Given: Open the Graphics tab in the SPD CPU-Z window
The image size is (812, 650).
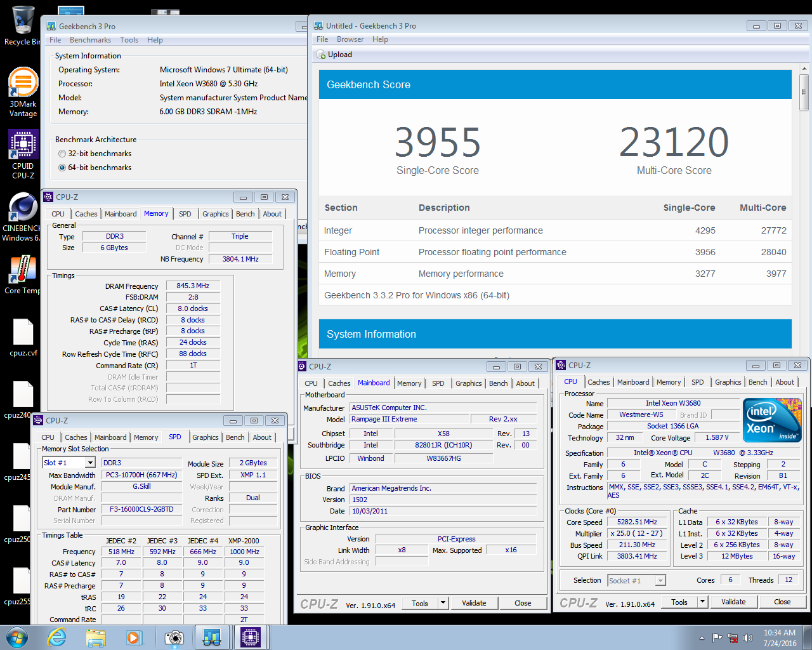Looking at the screenshot, I should [x=206, y=437].
